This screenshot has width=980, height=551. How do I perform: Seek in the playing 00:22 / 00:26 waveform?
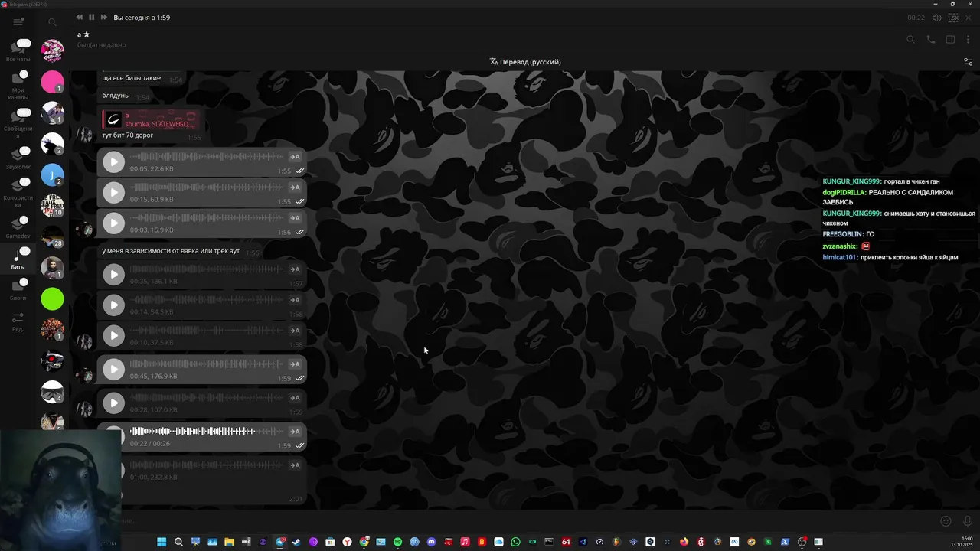click(207, 432)
